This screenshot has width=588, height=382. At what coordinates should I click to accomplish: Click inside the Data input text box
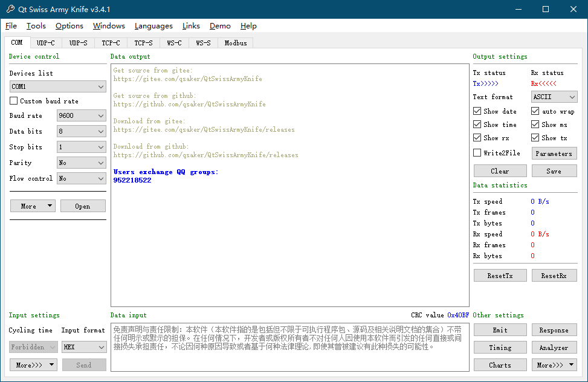[x=290, y=347]
